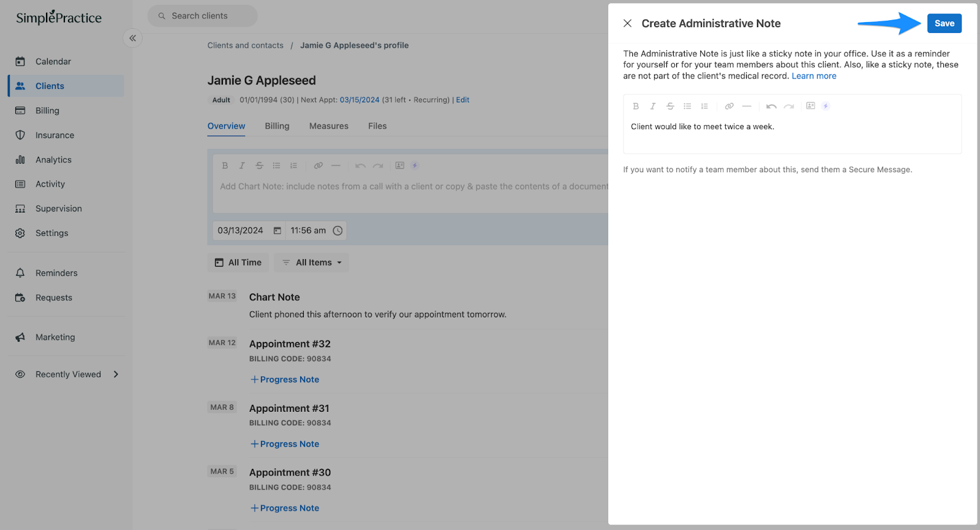980x530 pixels.
Task: Toggle italic in the administrative note editor
Action: pos(653,106)
